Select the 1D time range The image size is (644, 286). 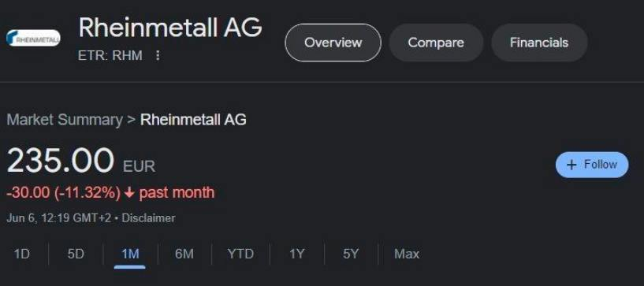click(x=22, y=254)
